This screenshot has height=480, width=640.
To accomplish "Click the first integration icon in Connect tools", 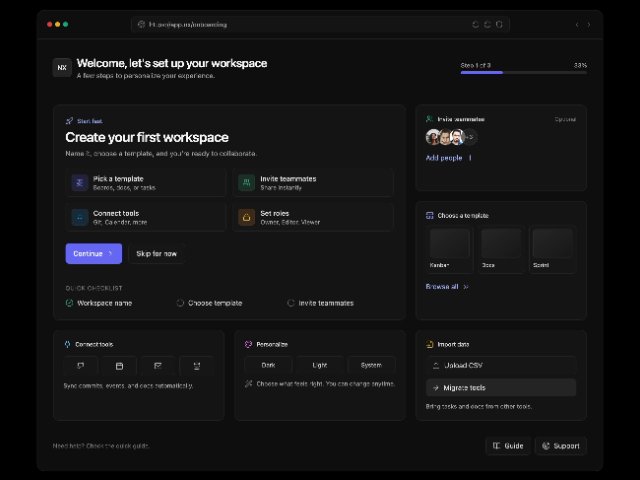I will click(x=81, y=366).
